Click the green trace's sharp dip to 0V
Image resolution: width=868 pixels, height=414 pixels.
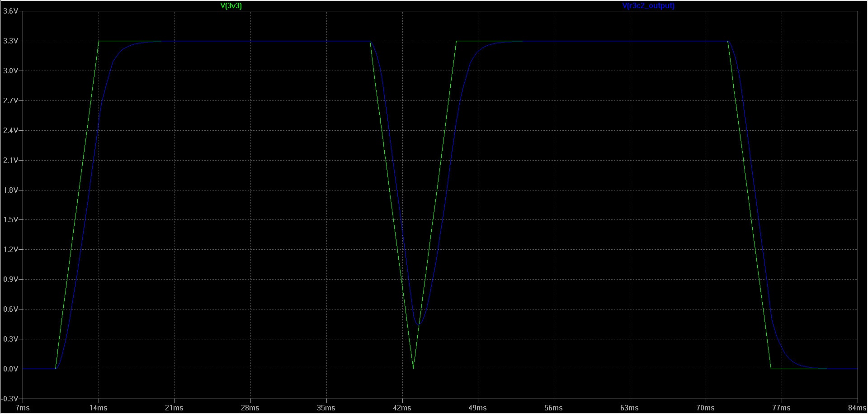413,368
